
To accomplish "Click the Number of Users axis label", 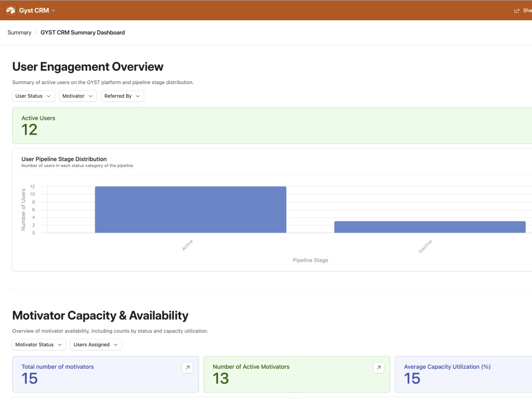I will point(23,210).
